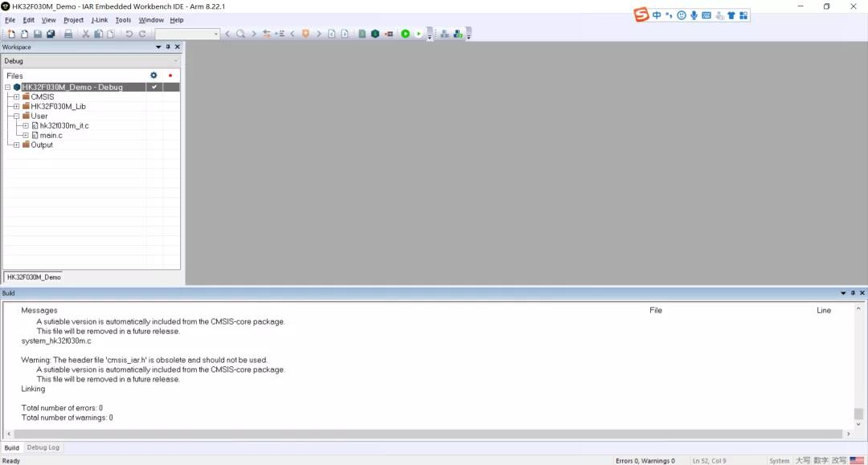This screenshot has height=465, width=868.
Task: Click 'Total number of errors: 0' line
Action: pos(62,408)
